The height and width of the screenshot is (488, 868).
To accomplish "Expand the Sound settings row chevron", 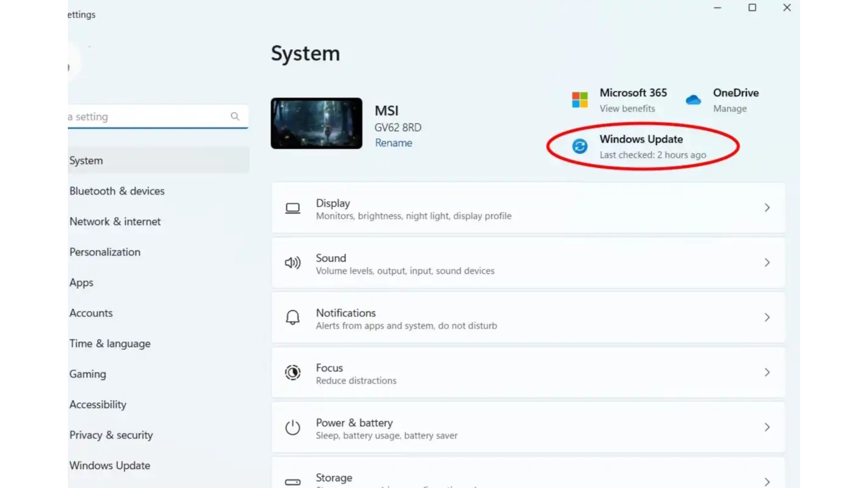I will click(x=767, y=263).
